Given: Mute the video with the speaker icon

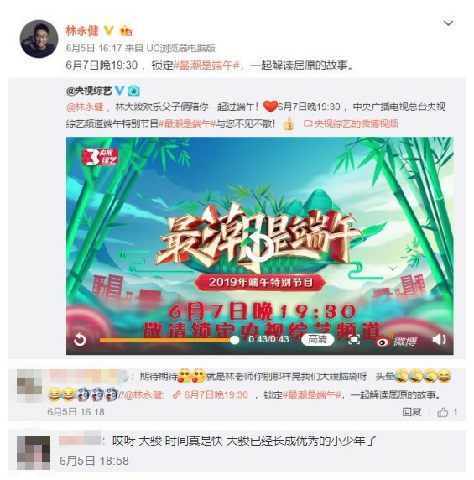Looking at the screenshot, I should (439, 339).
